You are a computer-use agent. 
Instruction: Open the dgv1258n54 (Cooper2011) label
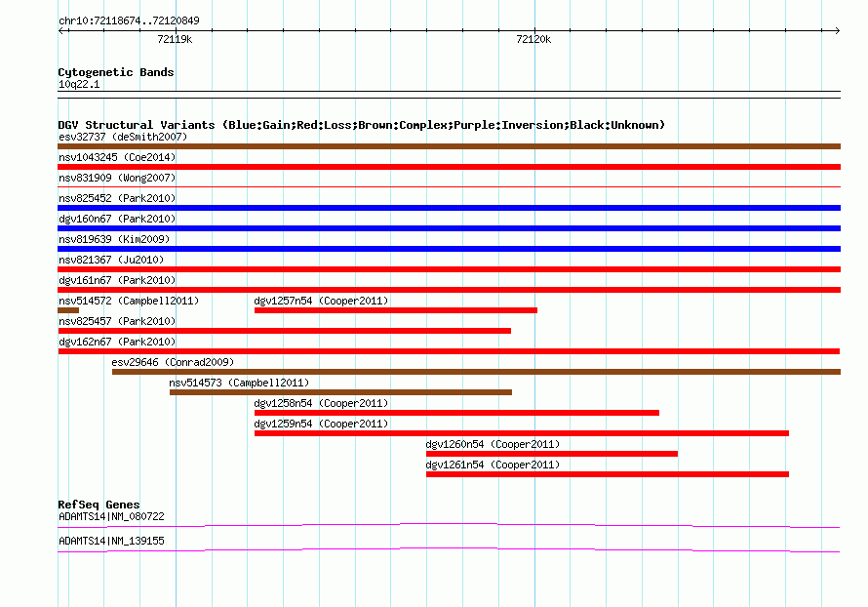(321, 403)
